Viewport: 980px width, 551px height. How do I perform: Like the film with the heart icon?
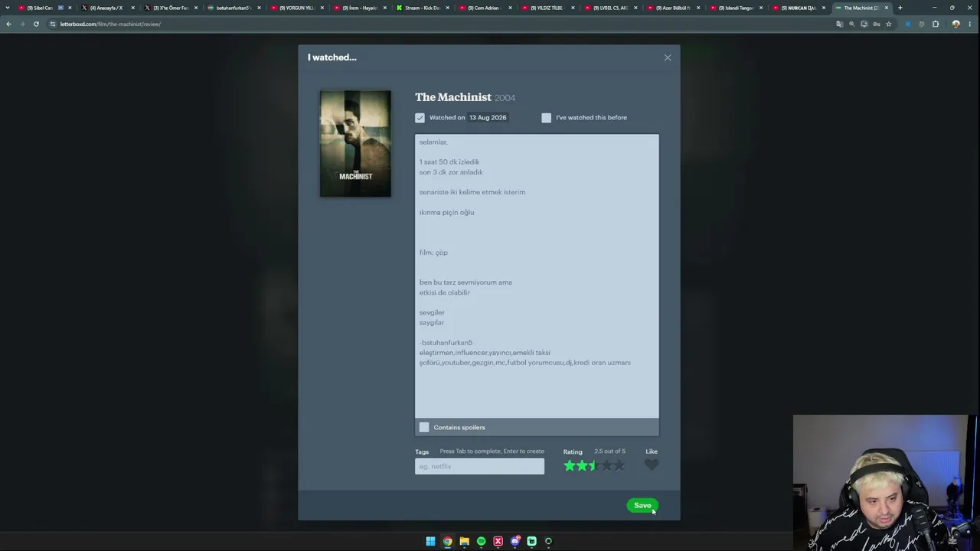pos(652,465)
